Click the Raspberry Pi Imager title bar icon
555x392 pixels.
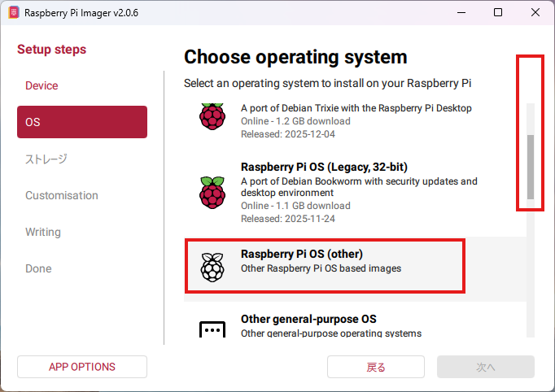pos(14,13)
